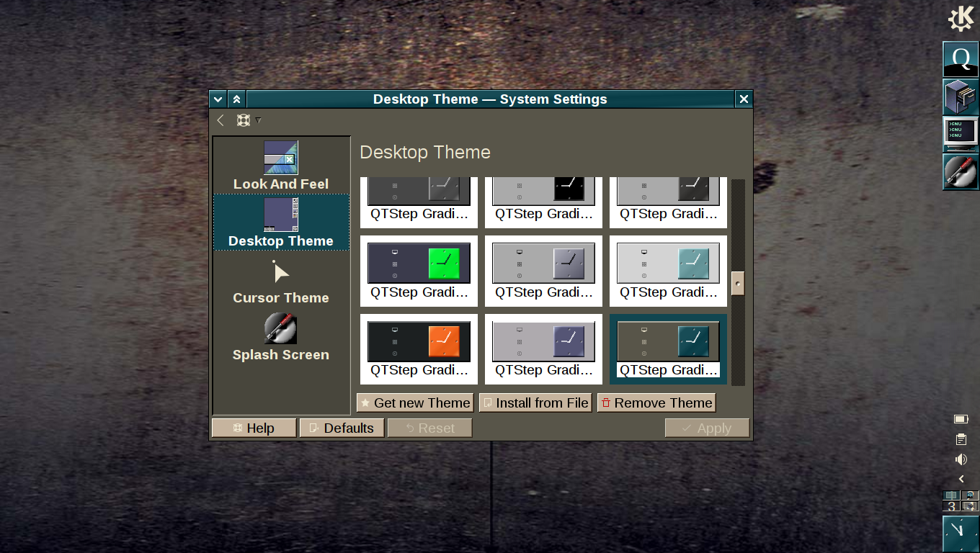Open the volume speaker tray icon
980x553 pixels.
point(961,459)
